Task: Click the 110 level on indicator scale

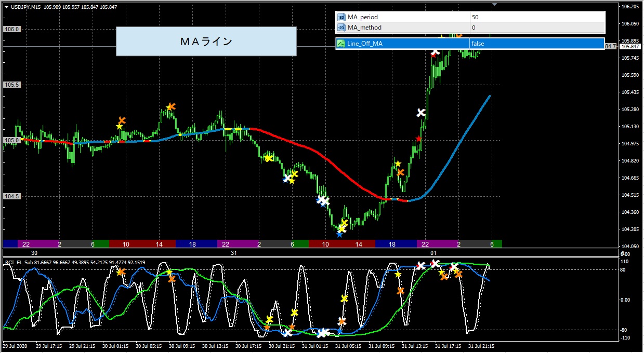Action: [625, 262]
